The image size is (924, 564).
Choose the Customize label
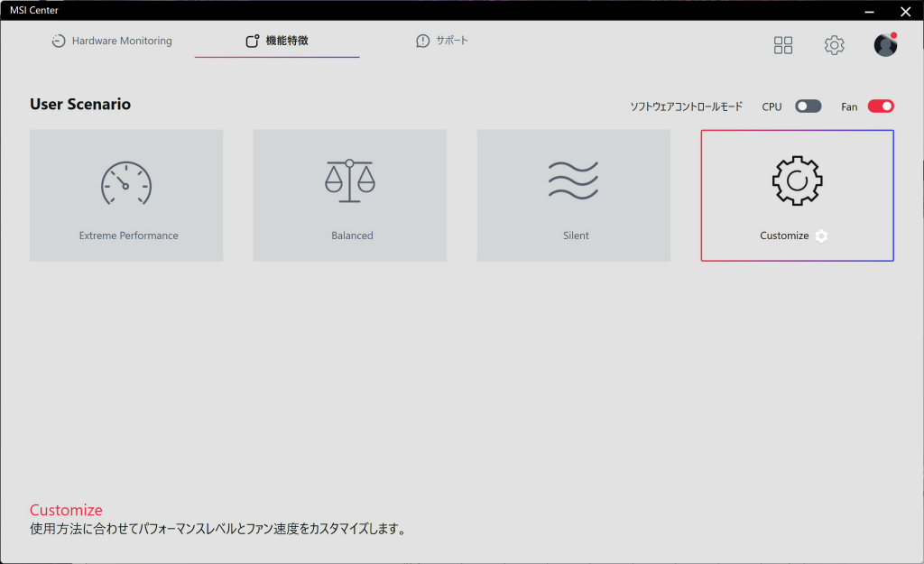pos(784,236)
